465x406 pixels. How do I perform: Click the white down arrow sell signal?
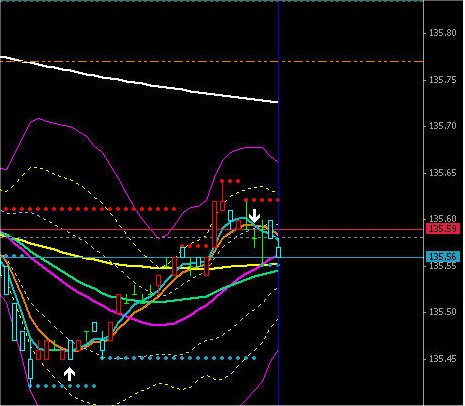click(x=255, y=216)
